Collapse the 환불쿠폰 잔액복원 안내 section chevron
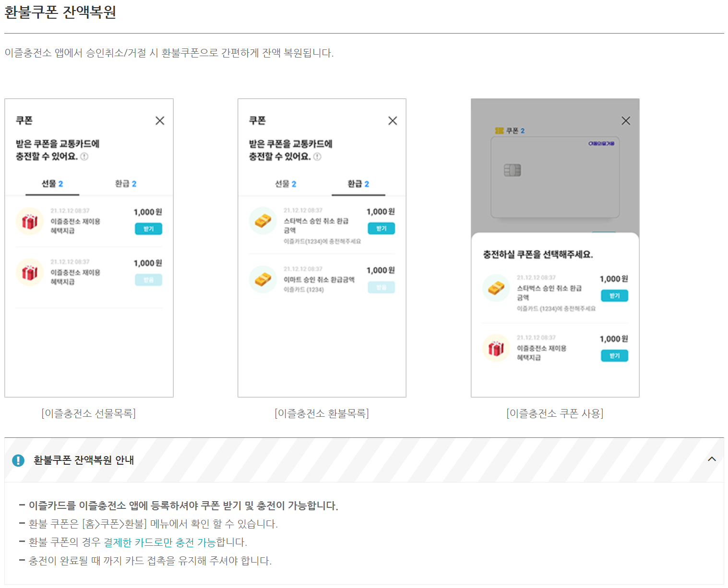 (712, 459)
